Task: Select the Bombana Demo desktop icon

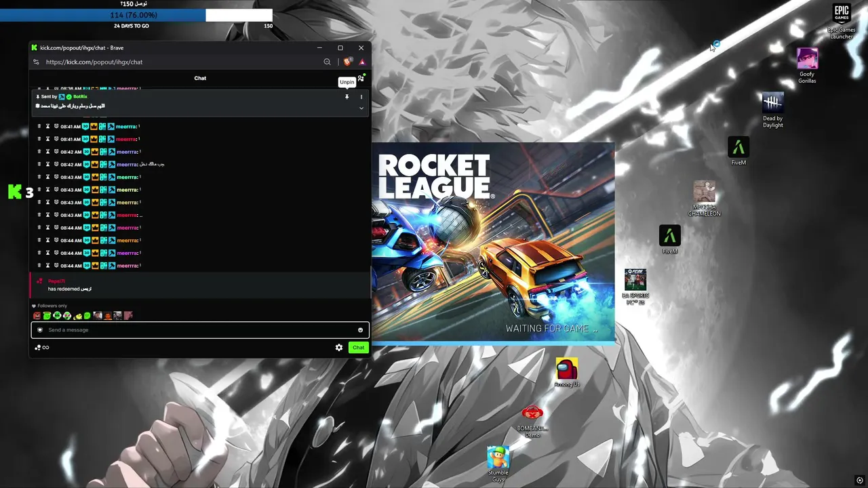Action: pyautogui.click(x=532, y=422)
